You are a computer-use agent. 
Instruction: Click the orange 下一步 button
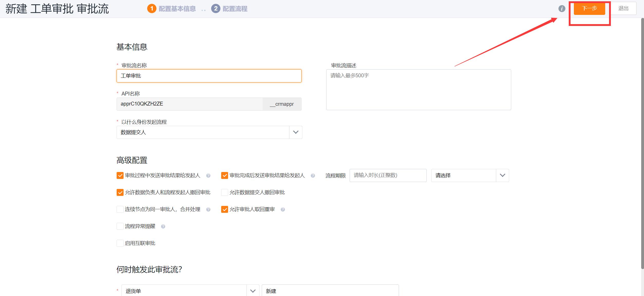point(589,8)
